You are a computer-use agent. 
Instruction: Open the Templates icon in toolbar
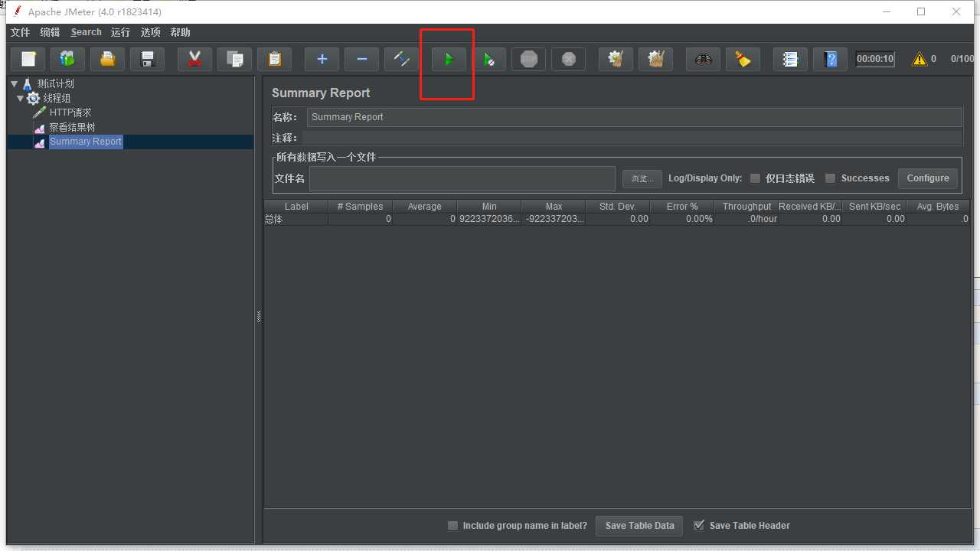click(x=68, y=59)
